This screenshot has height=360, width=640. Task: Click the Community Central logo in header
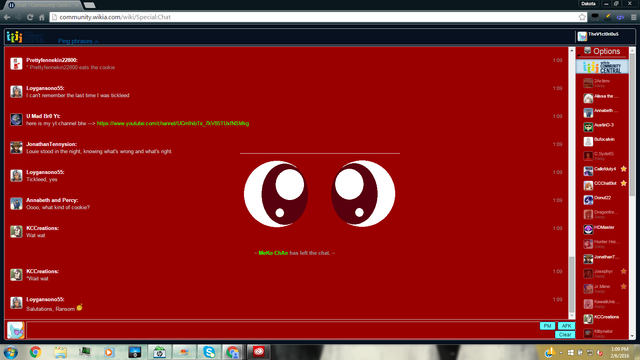point(25,37)
